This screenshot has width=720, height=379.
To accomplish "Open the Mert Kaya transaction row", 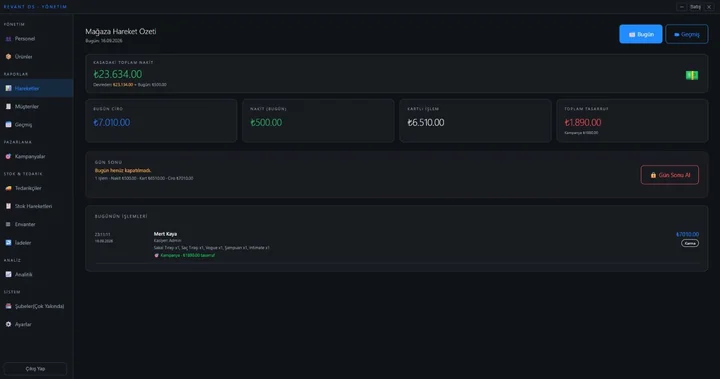I will click(397, 244).
